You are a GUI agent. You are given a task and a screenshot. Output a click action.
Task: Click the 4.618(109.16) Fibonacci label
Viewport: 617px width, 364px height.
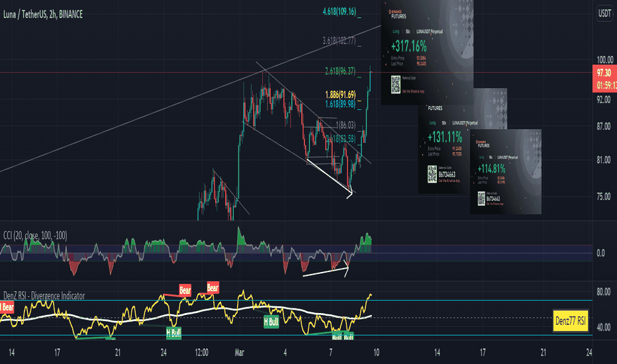(x=339, y=11)
